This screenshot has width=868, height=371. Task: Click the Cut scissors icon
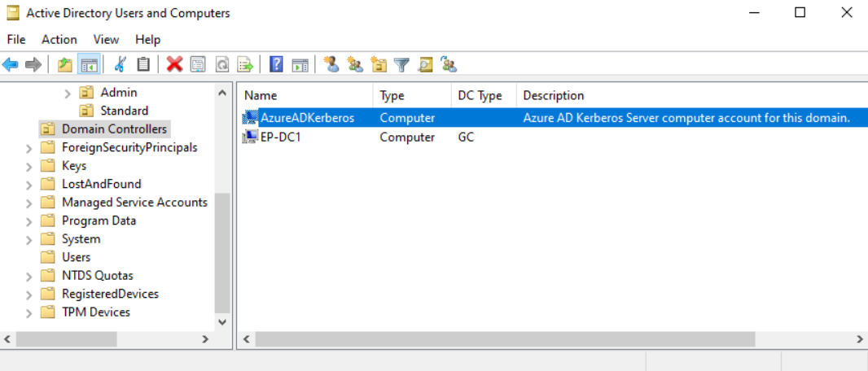[120, 65]
